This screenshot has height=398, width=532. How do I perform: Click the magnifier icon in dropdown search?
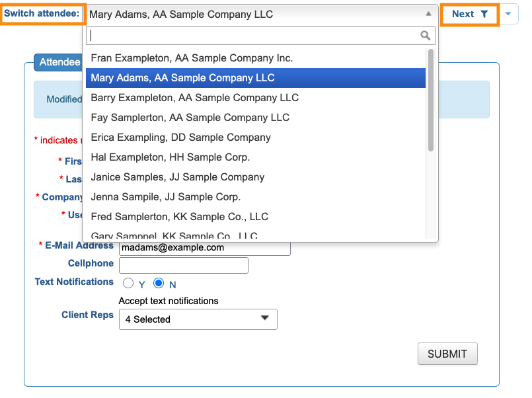point(426,36)
